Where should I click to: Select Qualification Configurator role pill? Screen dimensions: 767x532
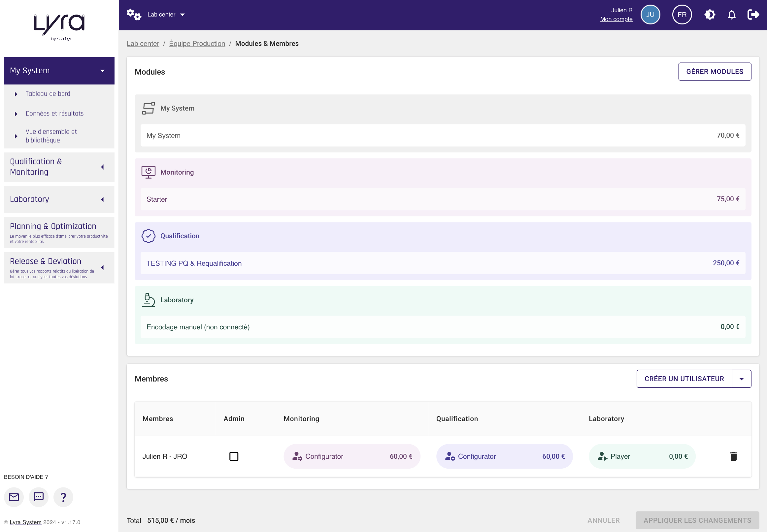click(x=504, y=456)
